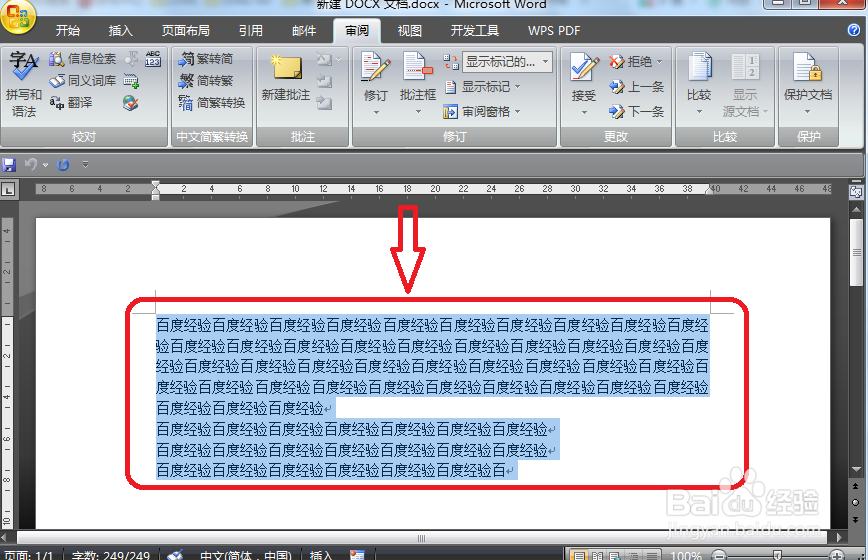Open 信息检索 research pane
The image size is (868, 560).
point(82,59)
